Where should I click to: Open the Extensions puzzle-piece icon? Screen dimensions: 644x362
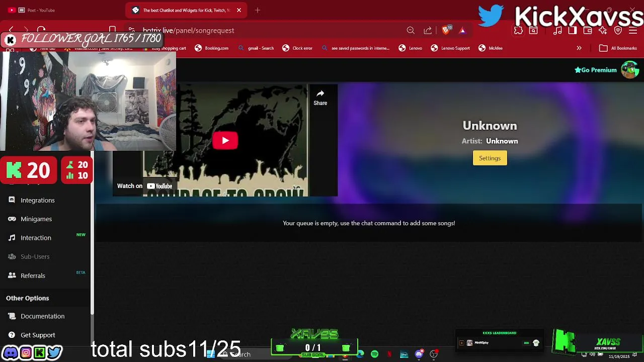518,31
